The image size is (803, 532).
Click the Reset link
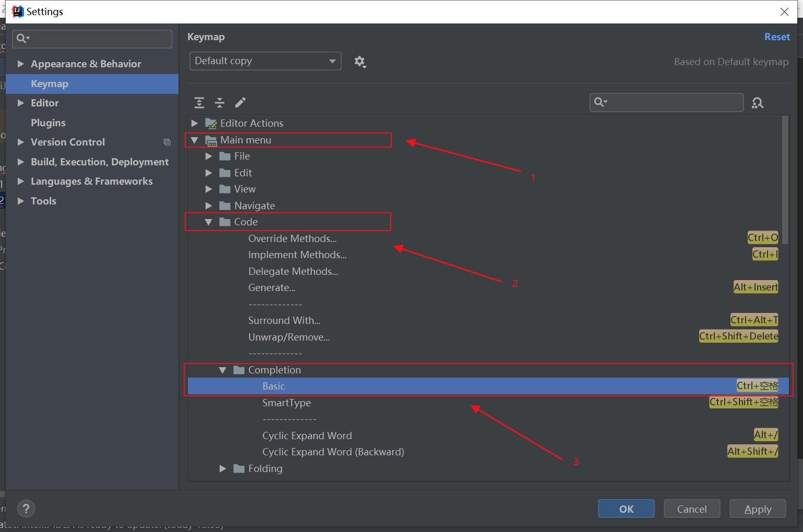(x=777, y=37)
